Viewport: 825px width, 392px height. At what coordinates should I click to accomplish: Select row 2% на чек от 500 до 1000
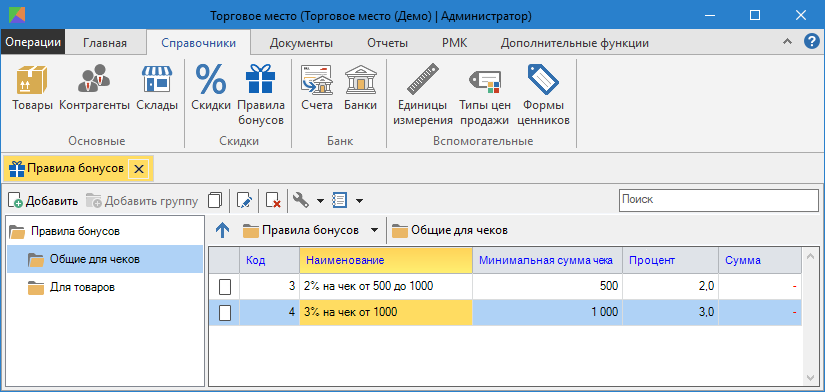tap(506, 287)
